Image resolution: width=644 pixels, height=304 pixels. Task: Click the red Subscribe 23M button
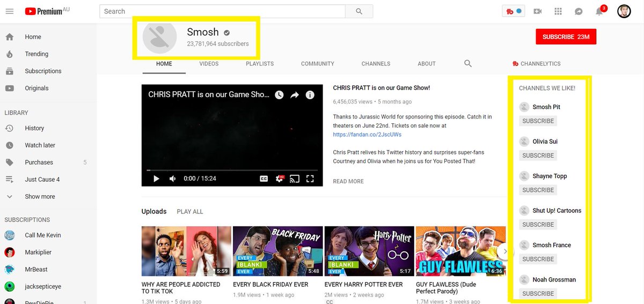[566, 36]
